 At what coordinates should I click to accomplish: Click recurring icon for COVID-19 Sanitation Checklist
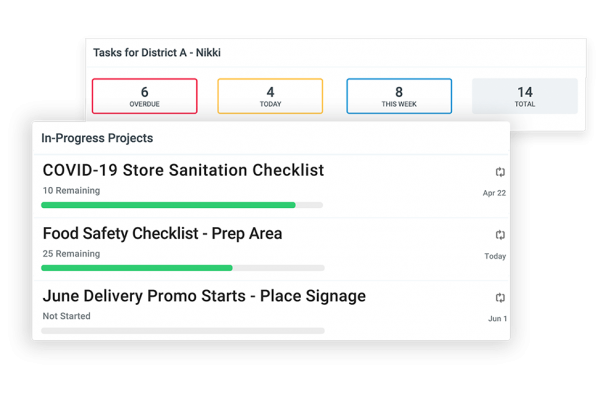tap(500, 172)
